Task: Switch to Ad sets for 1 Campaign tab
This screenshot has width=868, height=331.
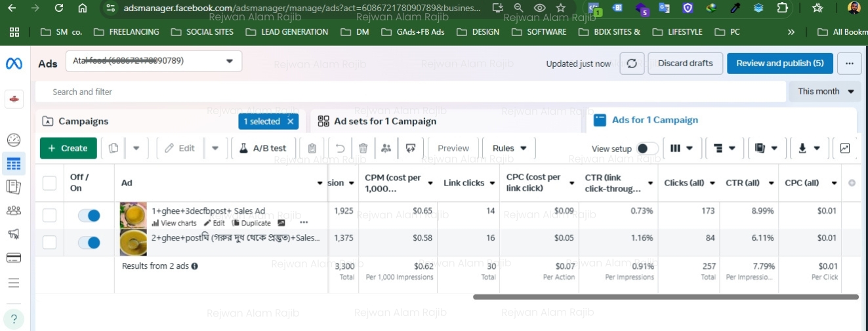Action: pos(384,121)
